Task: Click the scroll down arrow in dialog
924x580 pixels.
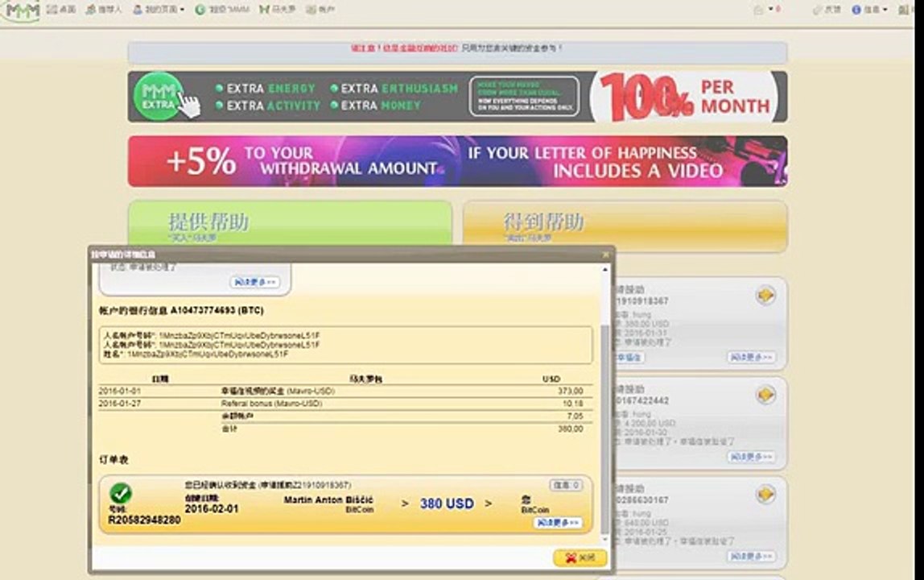Action: [x=604, y=539]
